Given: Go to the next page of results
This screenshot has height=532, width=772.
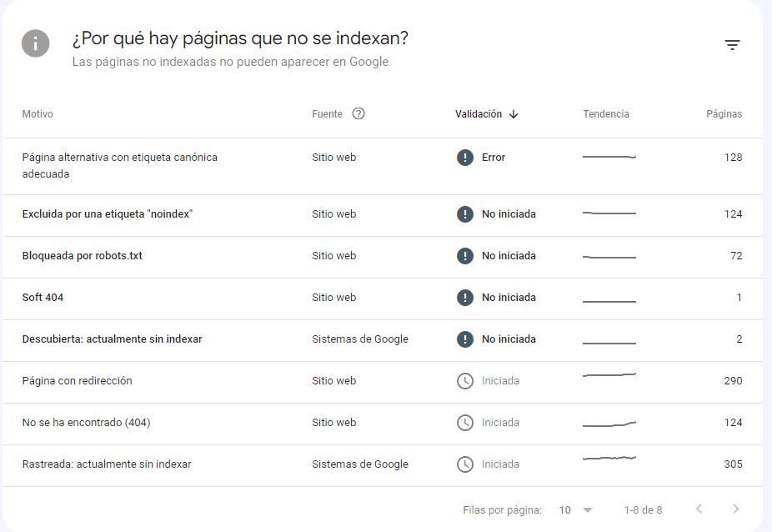Looking at the screenshot, I should [735, 509].
